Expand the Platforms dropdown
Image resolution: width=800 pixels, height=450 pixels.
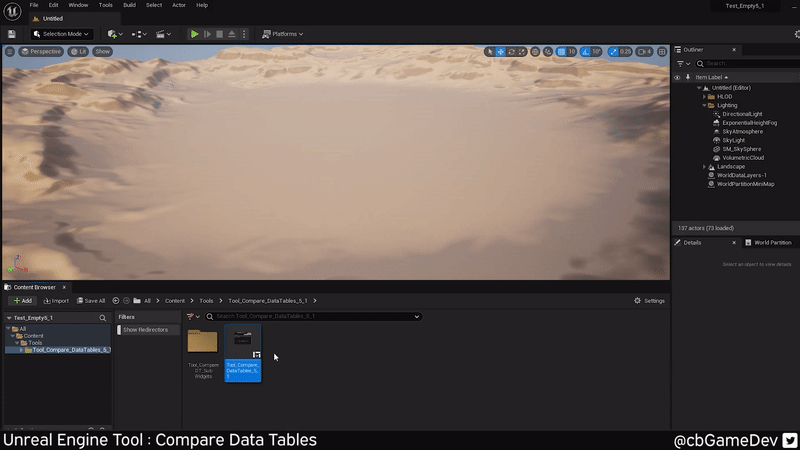click(x=283, y=34)
